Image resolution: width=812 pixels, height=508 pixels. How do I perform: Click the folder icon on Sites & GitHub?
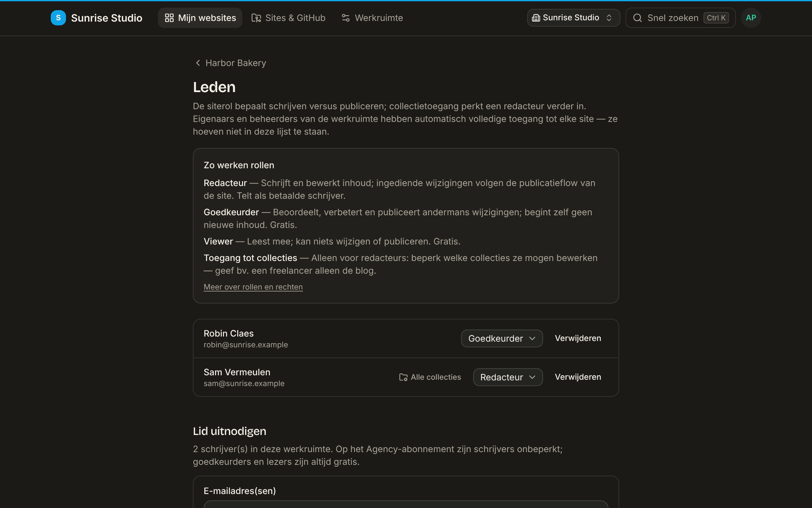(x=256, y=18)
